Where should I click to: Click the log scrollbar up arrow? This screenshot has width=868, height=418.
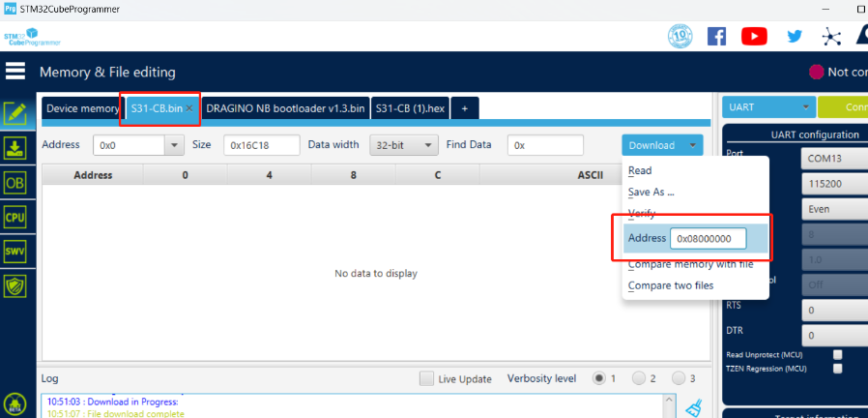coord(669,400)
